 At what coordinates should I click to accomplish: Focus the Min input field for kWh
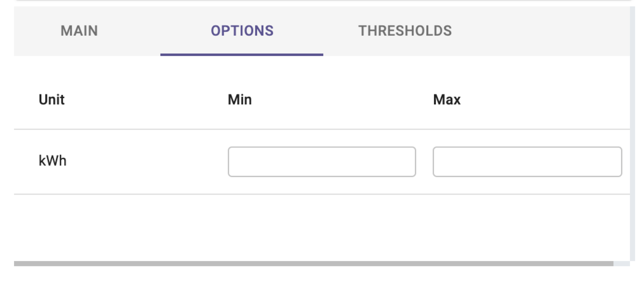point(322,162)
